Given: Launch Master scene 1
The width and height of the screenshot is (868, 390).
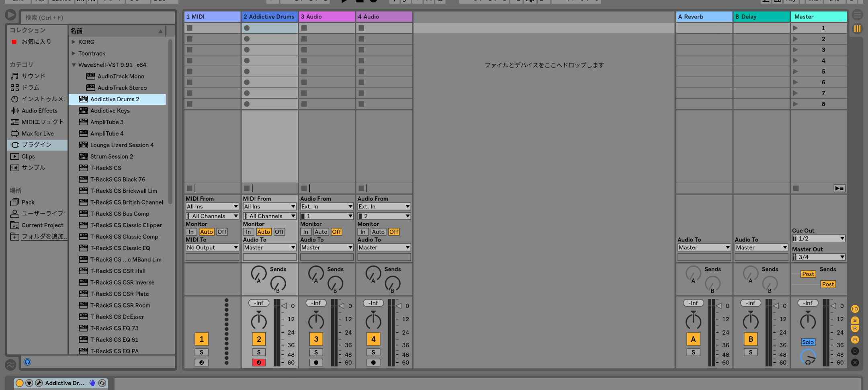Looking at the screenshot, I should pyautogui.click(x=796, y=28).
